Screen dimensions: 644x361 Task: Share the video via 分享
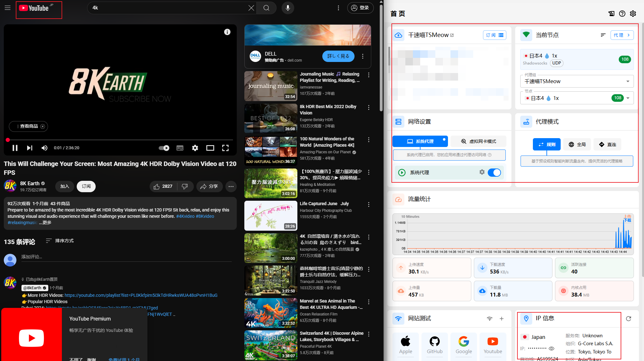(209, 187)
